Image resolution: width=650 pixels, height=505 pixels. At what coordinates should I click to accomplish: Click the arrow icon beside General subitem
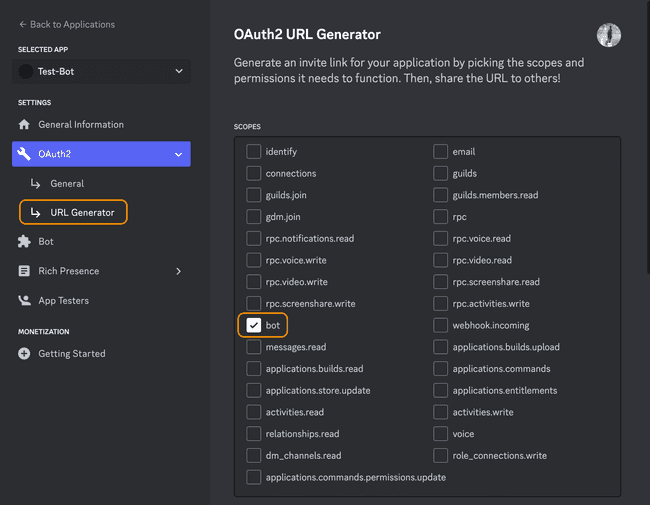tap(36, 183)
